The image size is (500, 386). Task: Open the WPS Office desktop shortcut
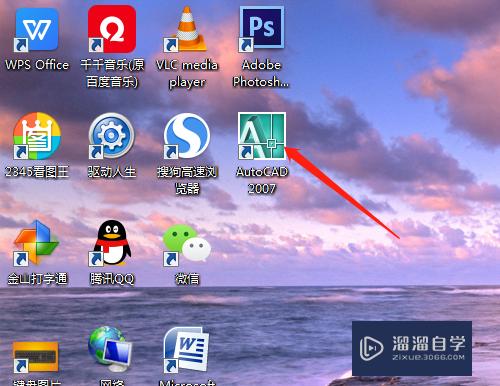pos(37,30)
